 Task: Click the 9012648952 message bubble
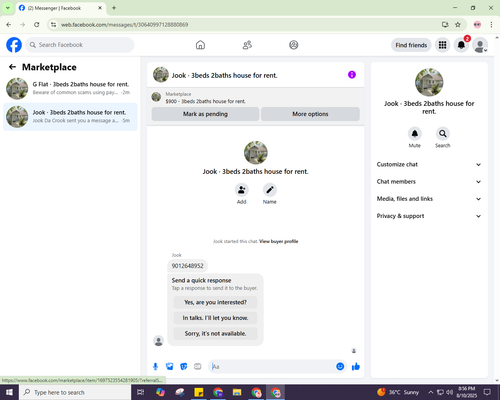(187, 266)
